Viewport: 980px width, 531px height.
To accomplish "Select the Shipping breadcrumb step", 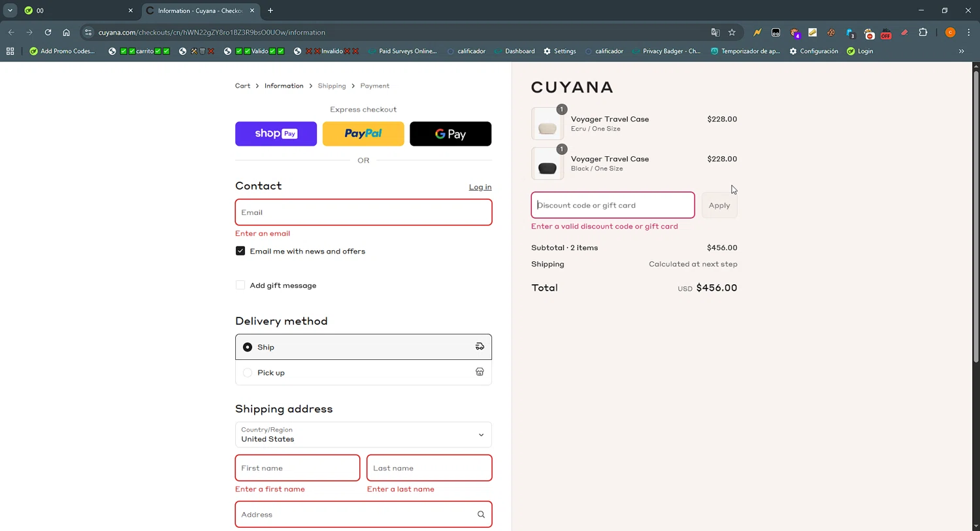I will click(x=332, y=86).
